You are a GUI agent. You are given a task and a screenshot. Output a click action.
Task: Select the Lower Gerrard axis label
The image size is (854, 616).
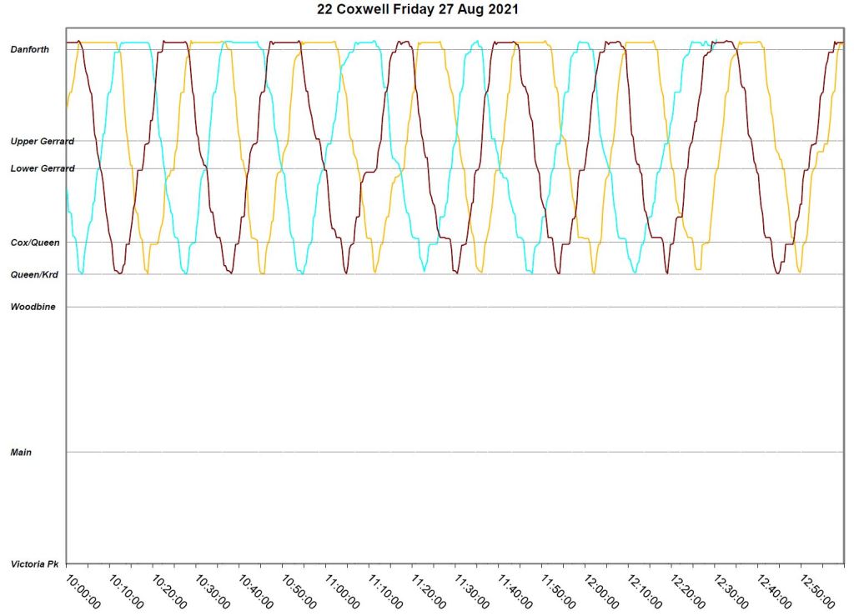click(43, 168)
